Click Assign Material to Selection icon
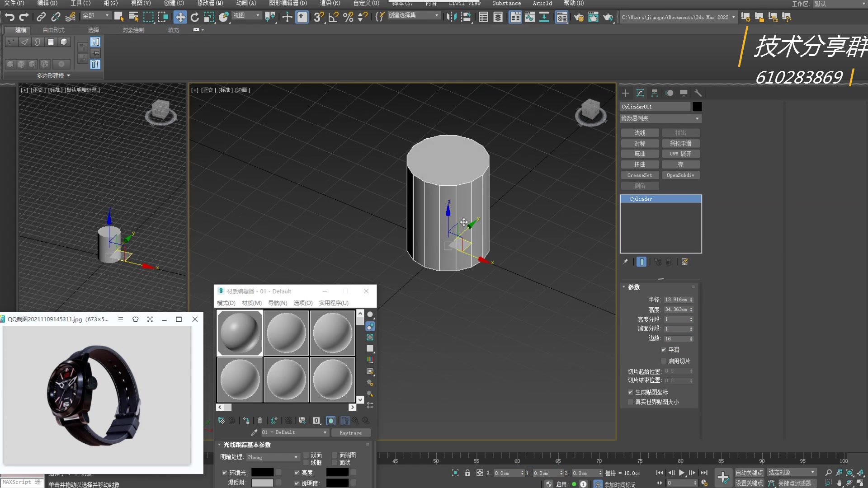This screenshot has width=868, height=488. [246, 421]
